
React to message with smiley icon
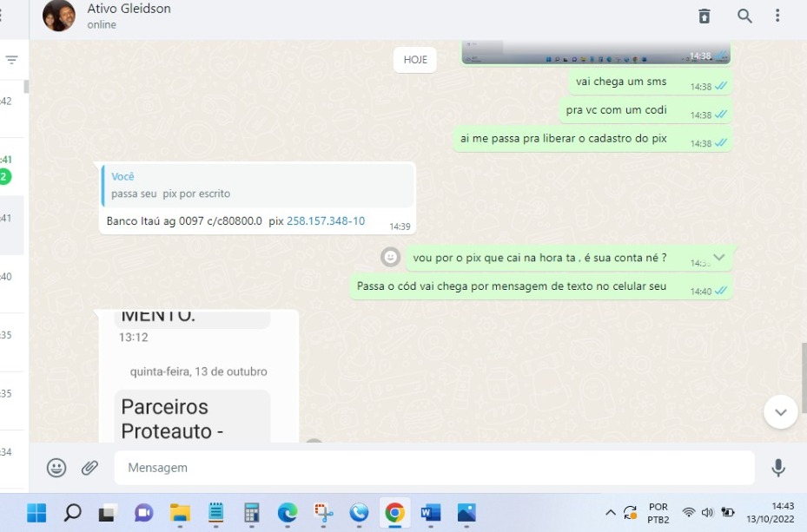[391, 257]
